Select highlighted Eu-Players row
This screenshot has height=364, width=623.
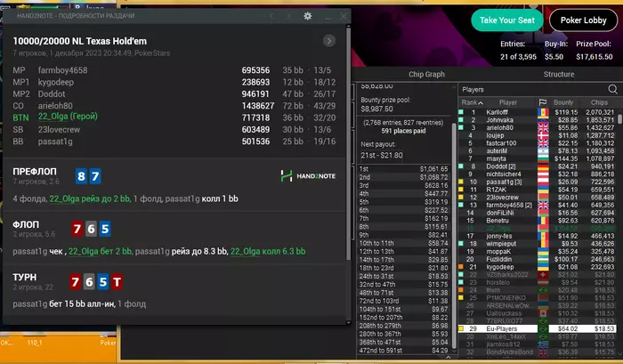[x=537, y=329]
